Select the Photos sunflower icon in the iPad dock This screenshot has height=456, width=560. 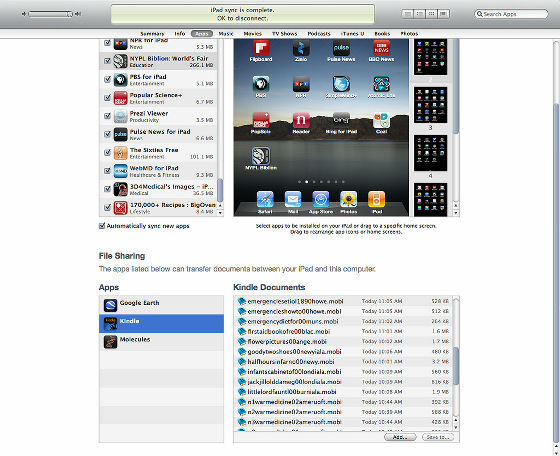349,200
